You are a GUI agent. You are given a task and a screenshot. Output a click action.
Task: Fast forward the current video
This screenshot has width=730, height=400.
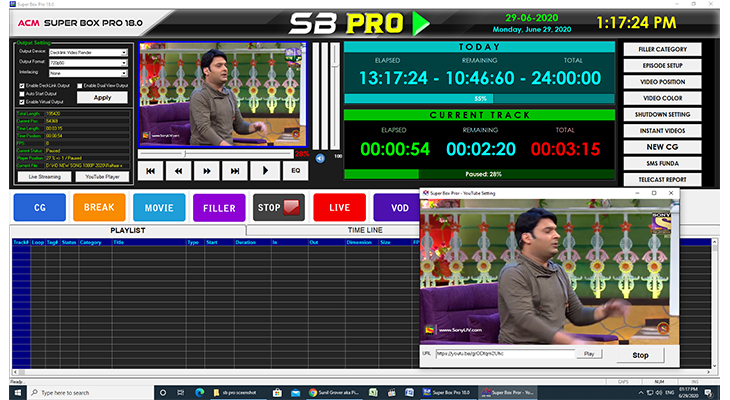[208, 171]
